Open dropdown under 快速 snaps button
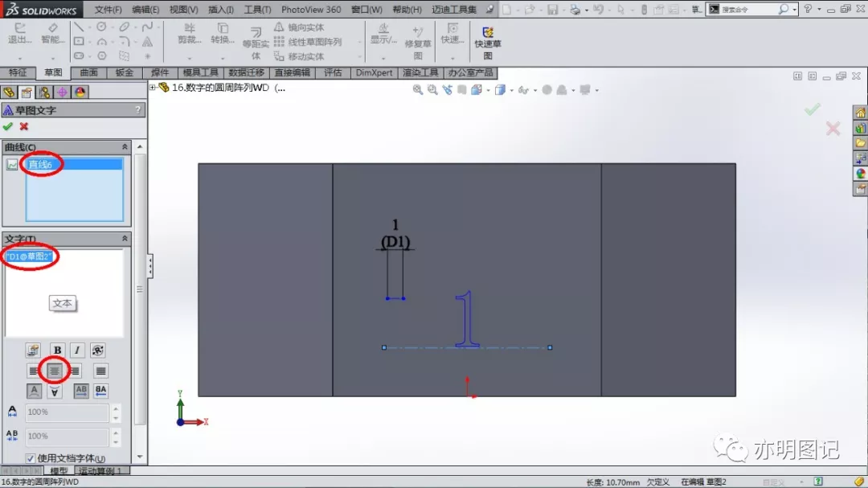This screenshot has width=868, height=488. pos(452,58)
